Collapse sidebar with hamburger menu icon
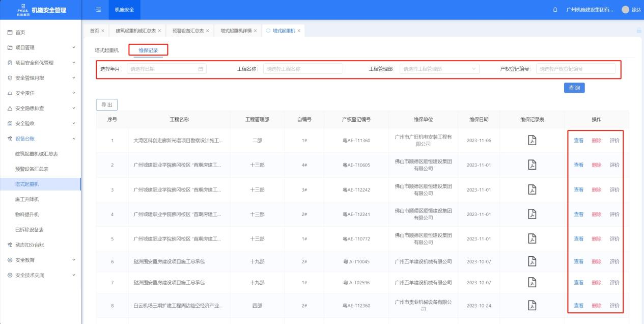Screen dimensions: 644x324 [98, 10]
